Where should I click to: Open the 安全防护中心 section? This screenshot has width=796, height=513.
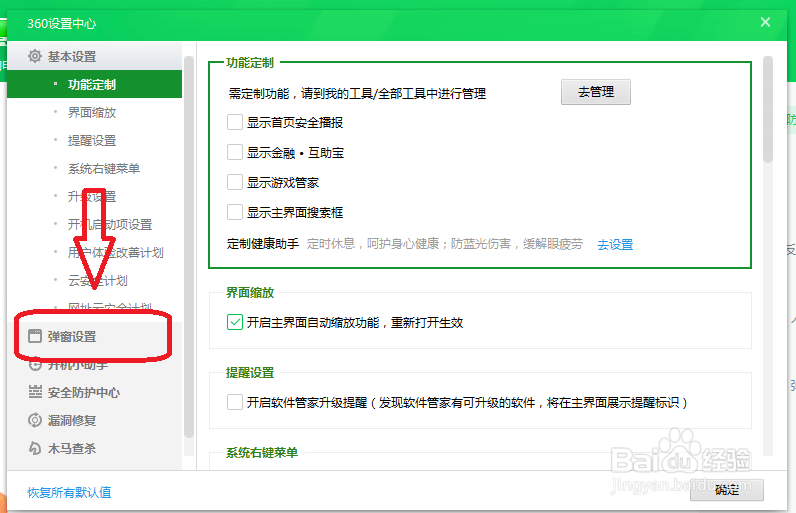tap(94, 392)
